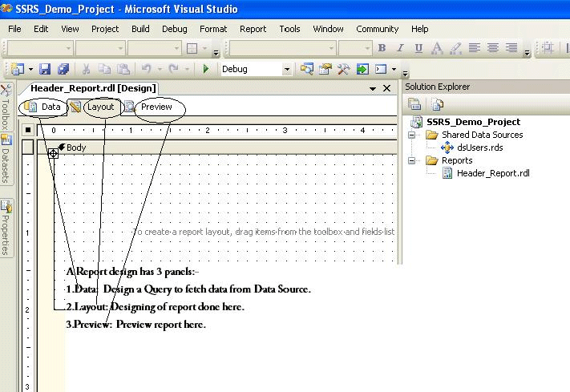
Task: Open the borders dropdown arrow
Action: (x=204, y=48)
